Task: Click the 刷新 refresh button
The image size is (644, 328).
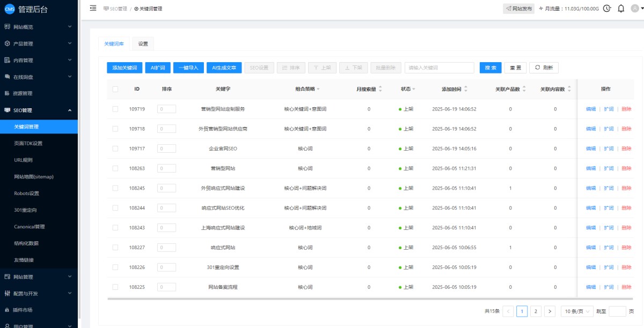Action: click(x=544, y=68)
